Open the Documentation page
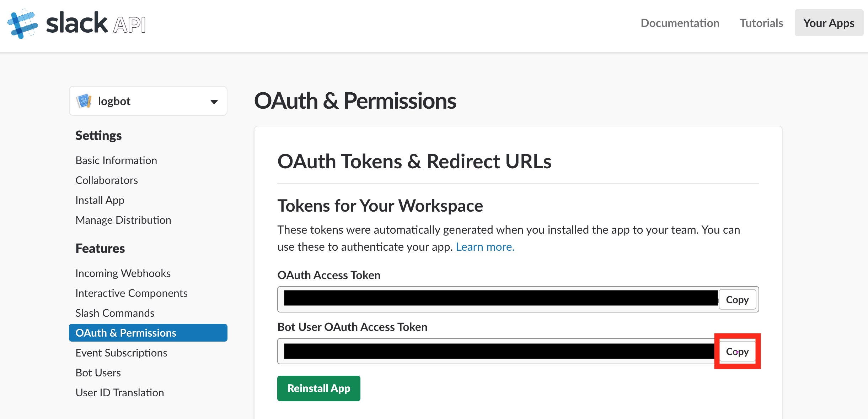 click(680, 23)
